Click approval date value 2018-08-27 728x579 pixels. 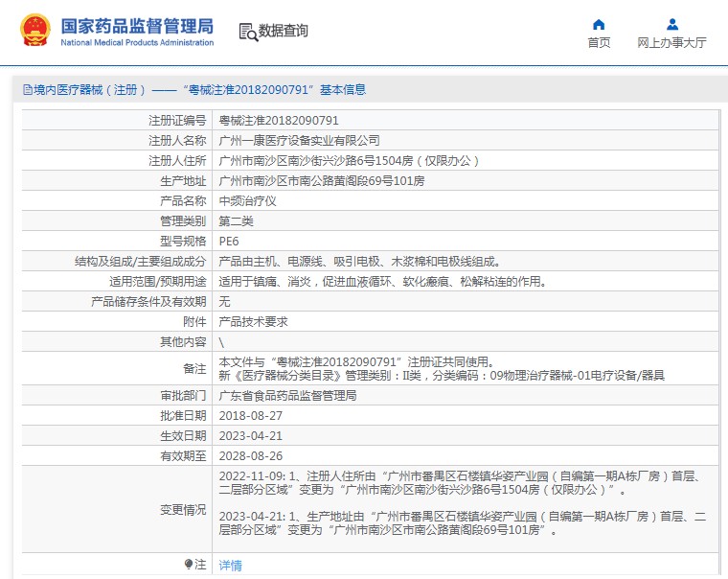(251, 415)
